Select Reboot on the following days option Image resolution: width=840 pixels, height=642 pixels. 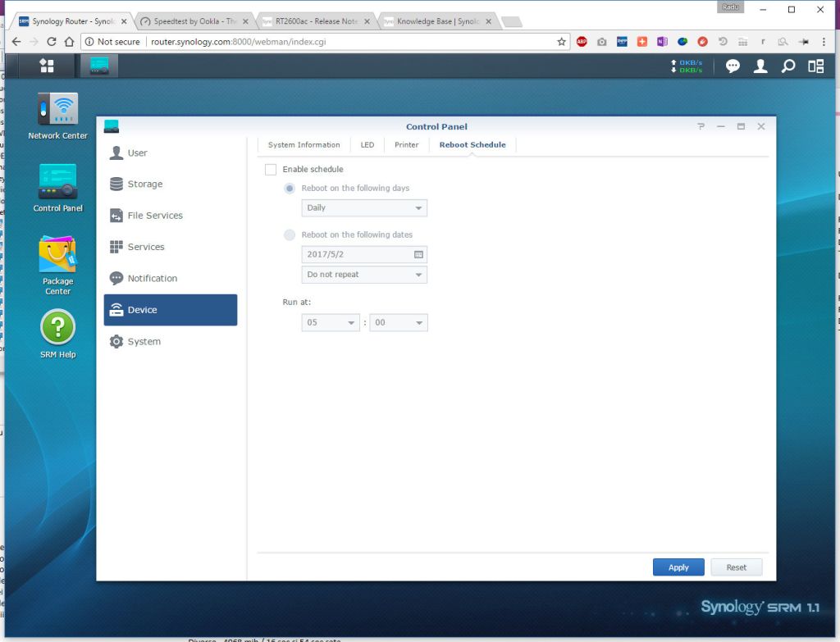coord(290,189)
